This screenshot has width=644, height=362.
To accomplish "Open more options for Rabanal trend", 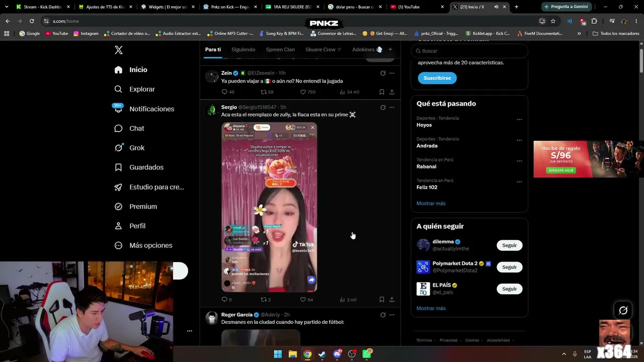I will click(519, 161).
